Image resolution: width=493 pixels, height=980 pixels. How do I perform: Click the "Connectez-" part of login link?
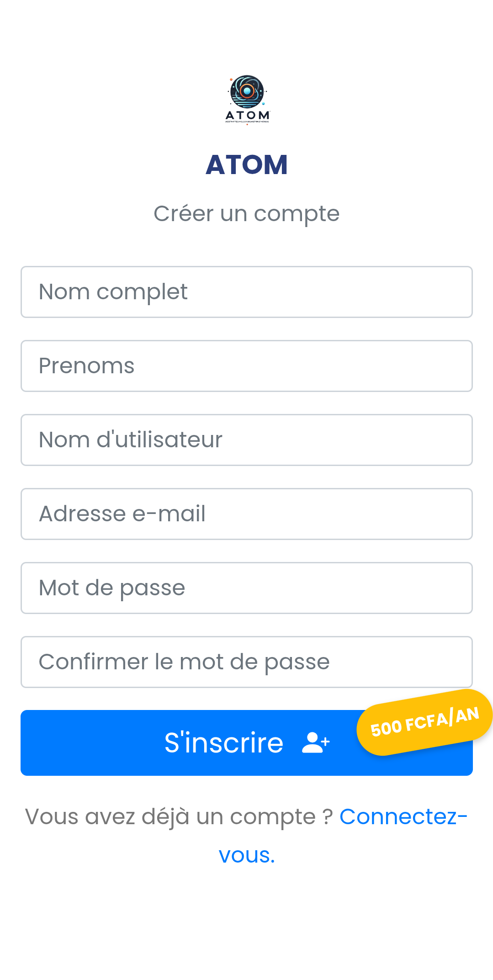pyautogui.click(x=403, y=817)
